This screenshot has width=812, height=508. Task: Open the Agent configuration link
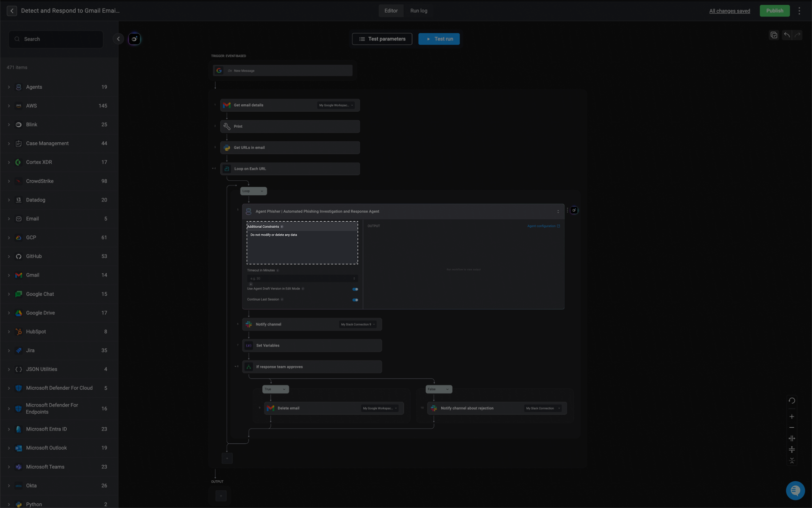pos(544,226)
